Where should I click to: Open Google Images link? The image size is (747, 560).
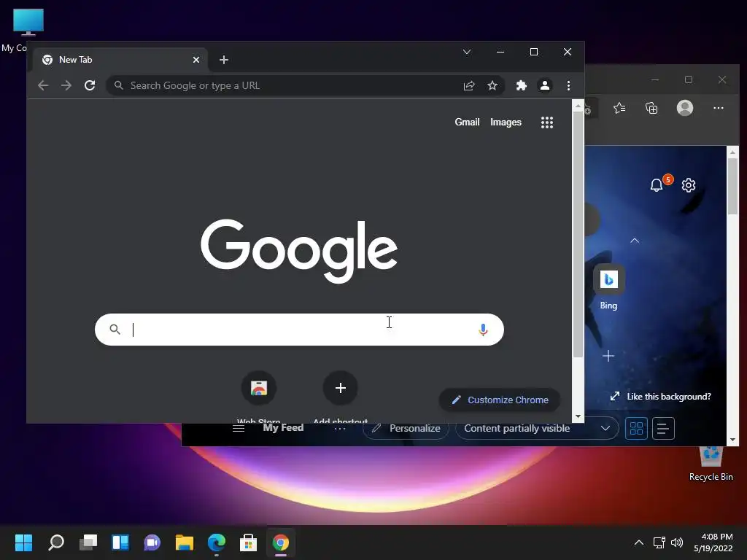(x=506, y=122)
